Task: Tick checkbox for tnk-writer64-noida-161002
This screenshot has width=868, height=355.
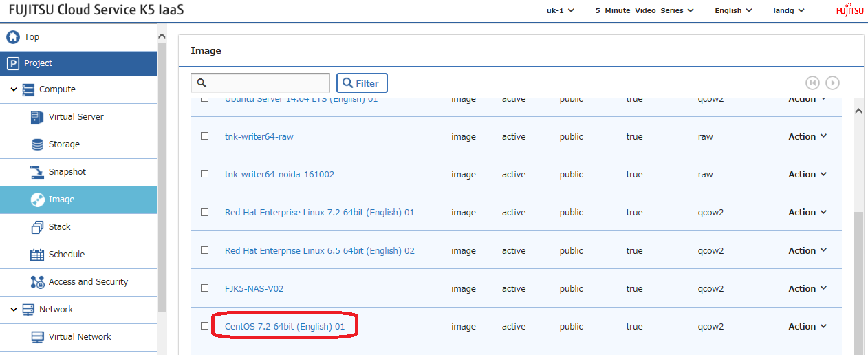Action: tap(204, 174)
